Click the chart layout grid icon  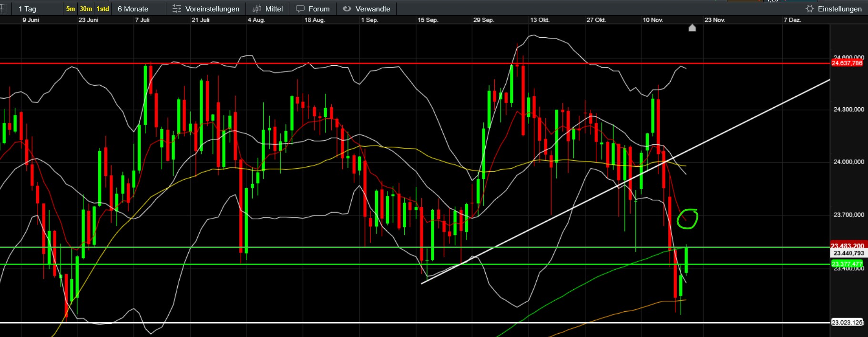[x=2, y=9]
